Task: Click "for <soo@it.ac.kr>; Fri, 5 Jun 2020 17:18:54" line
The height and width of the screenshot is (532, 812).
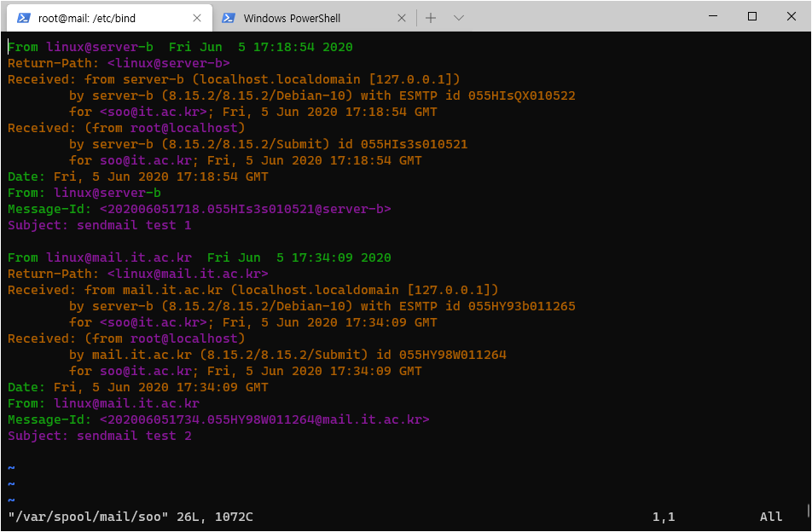Action: pos(252,113)
